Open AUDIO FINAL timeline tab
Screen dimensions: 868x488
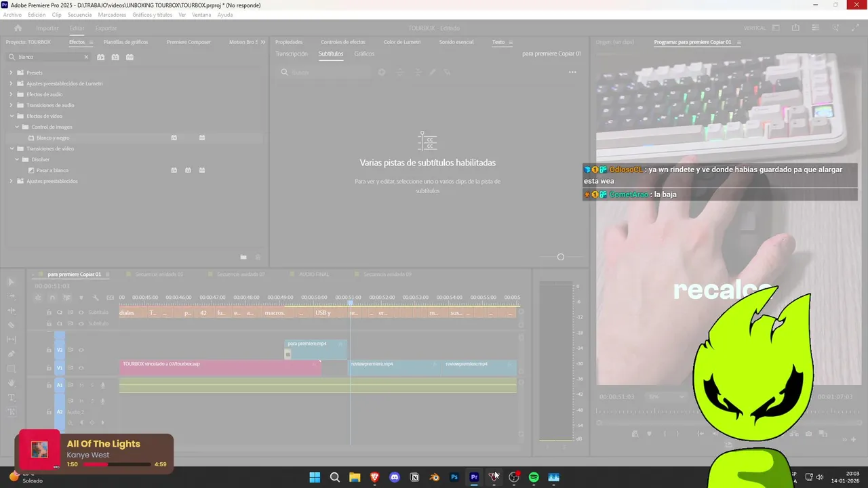point(314,274)
